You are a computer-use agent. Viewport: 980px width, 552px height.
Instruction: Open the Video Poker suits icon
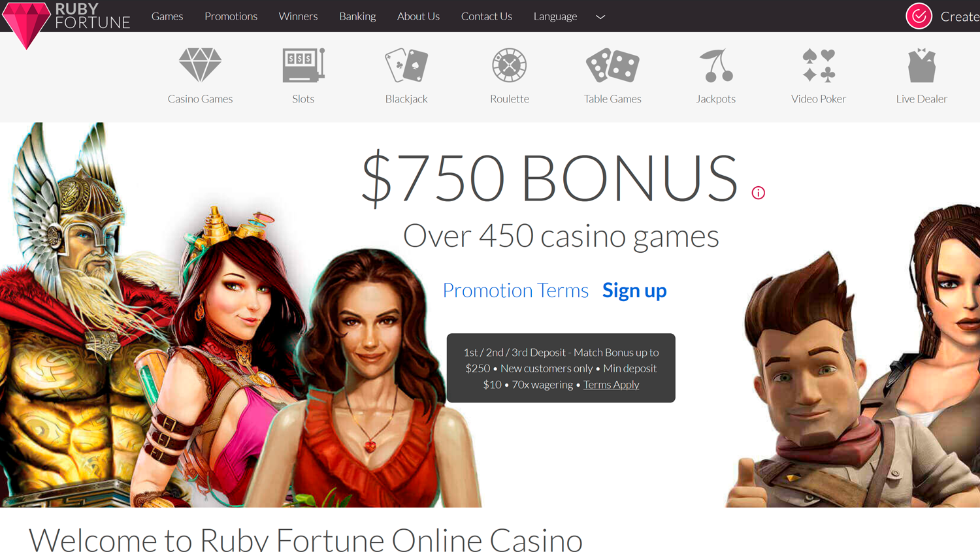tap(819, 65)
